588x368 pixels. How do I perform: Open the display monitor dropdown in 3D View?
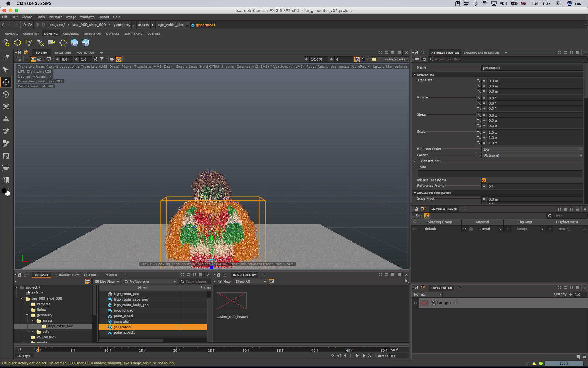click(x=50, y=59)
